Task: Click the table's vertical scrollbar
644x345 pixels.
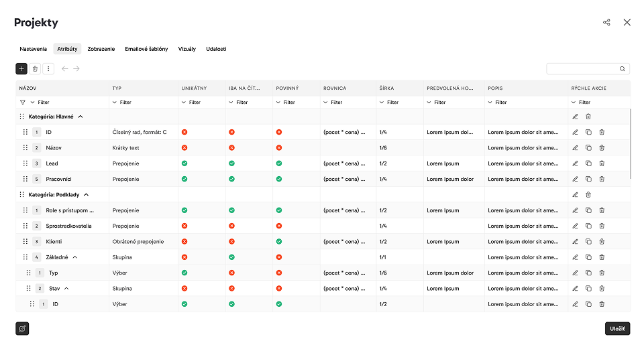Action: coord(630,143)
